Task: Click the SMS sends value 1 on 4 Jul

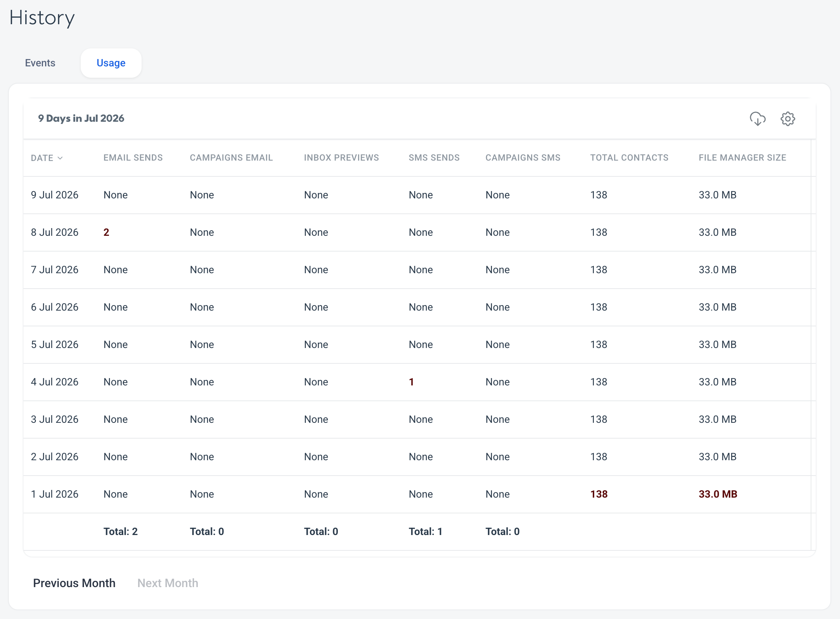Action: click(x=411, y=382)
